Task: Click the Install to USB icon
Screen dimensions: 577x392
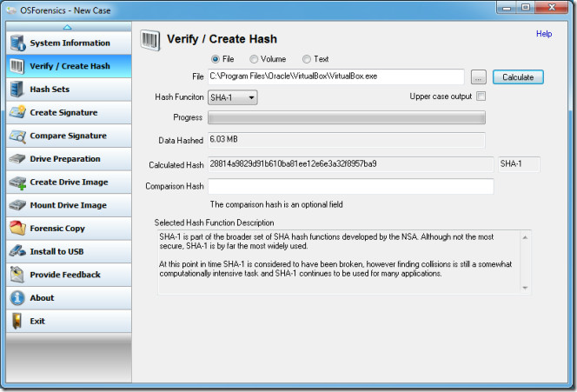Action: click(x=17, y=251)
